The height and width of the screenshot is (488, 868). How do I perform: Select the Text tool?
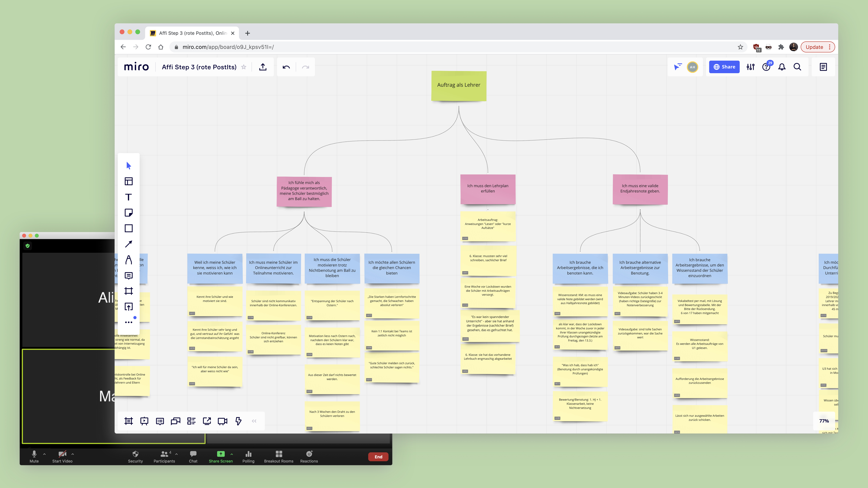(128, 197)
